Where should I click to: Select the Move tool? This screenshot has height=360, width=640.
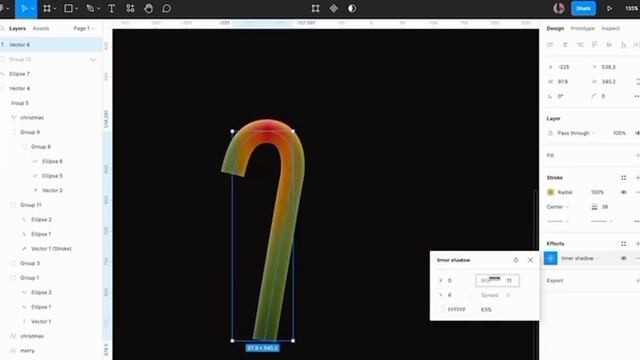(24, 9)
